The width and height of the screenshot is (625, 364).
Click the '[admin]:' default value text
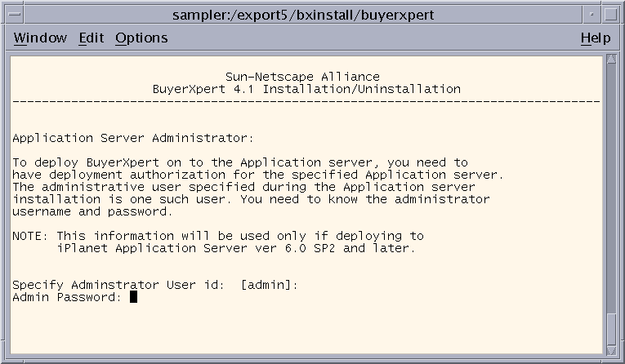[x=270, y=285]
